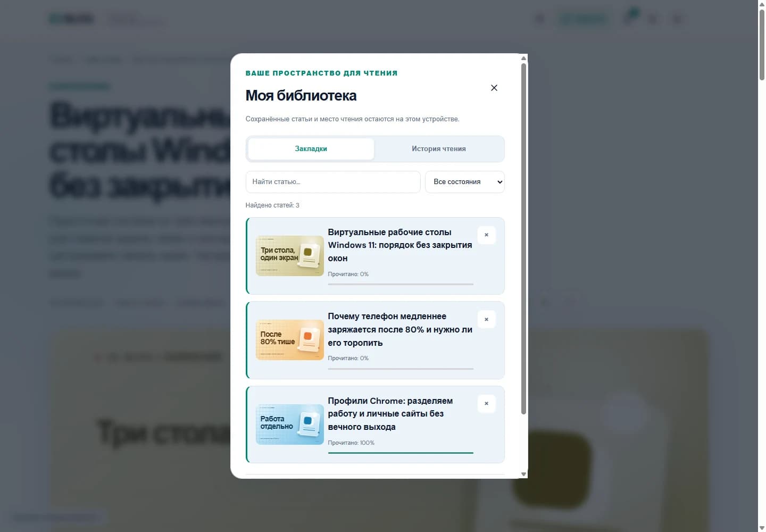This screenshot has height=532, width=766.
Task: Click the library dialog scrollbar up arrow
Action: 523,58
